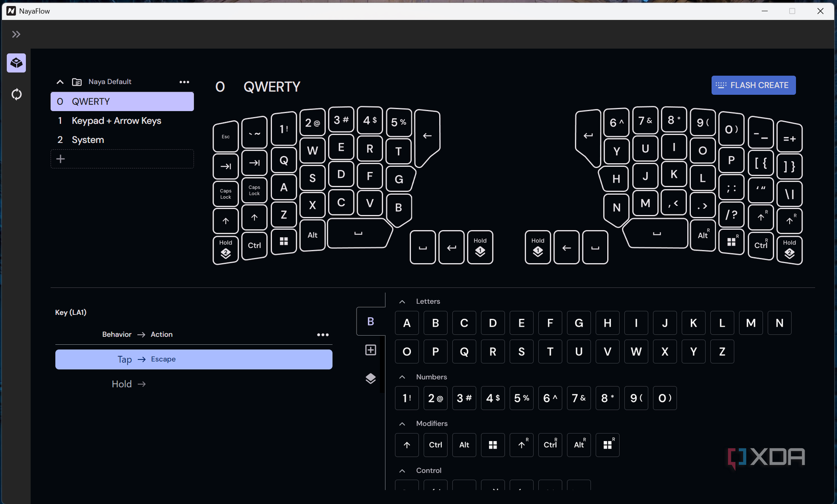Choose letter Q from the Letters palette
The width and height of the screenshot is (837, 504).
(464, 351)
